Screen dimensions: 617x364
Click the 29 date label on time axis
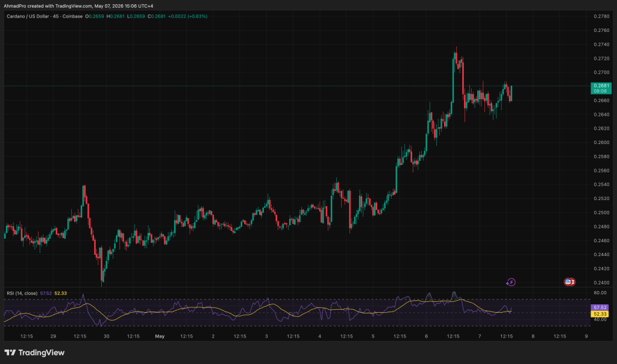pyautogui.click(x=53, y=336)
